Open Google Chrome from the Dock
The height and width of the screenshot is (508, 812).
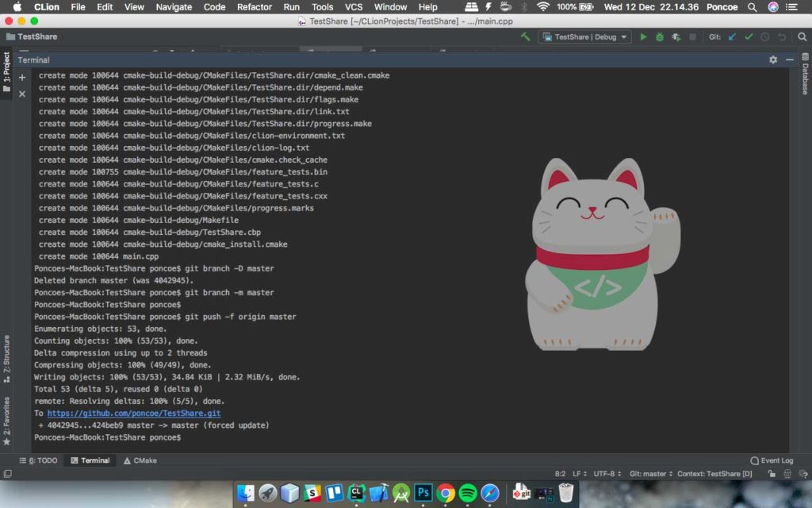pos(446,493)
